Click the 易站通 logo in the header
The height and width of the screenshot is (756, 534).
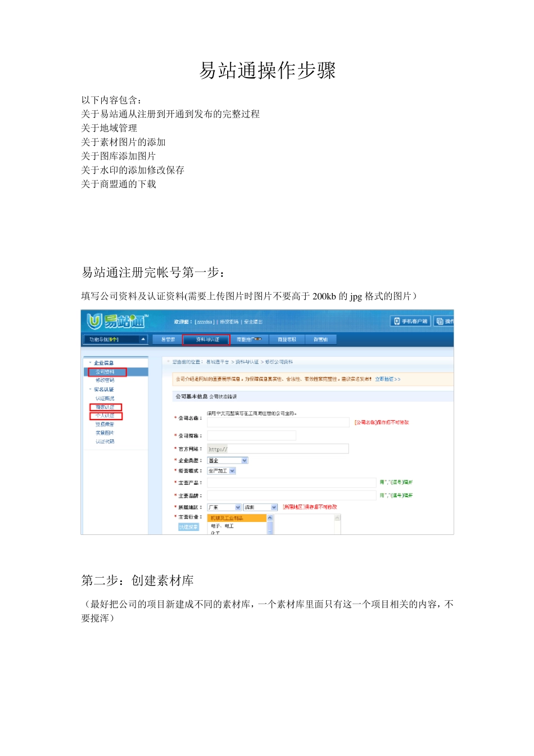tap(117, 321)
